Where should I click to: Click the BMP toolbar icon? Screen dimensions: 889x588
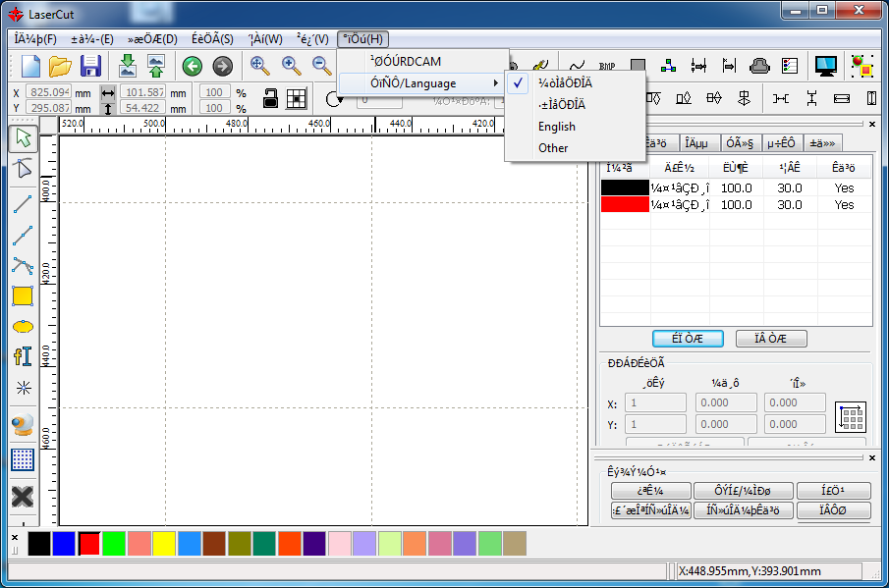[x=606, y=67]
